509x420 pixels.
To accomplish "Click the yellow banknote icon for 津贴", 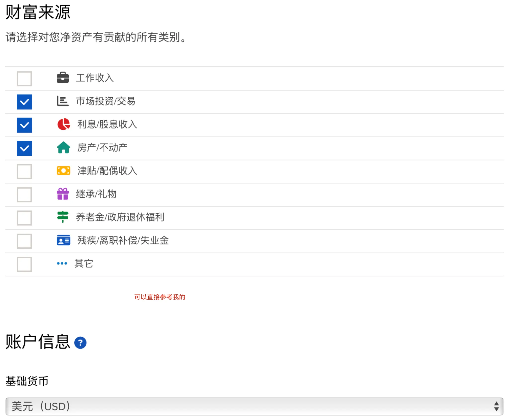I will [63, 171].
